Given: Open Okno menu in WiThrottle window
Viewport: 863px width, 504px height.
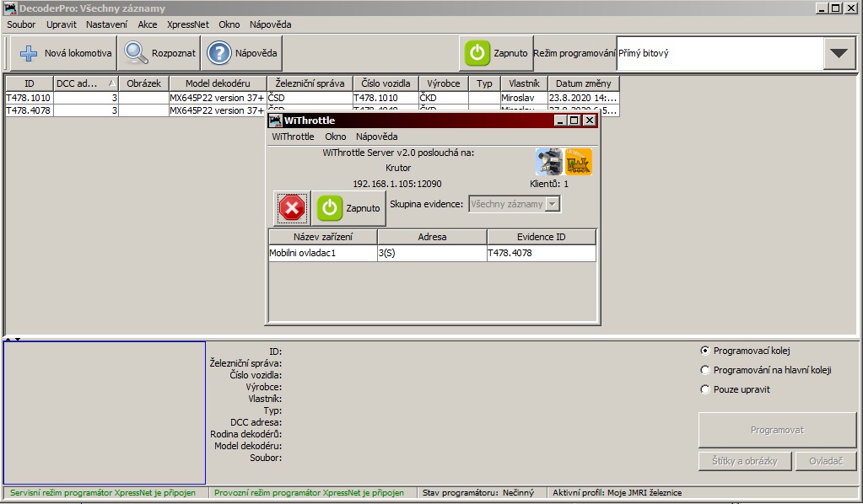Looking at the screenshot, I should pyautogui.click(x=336, y=137).
